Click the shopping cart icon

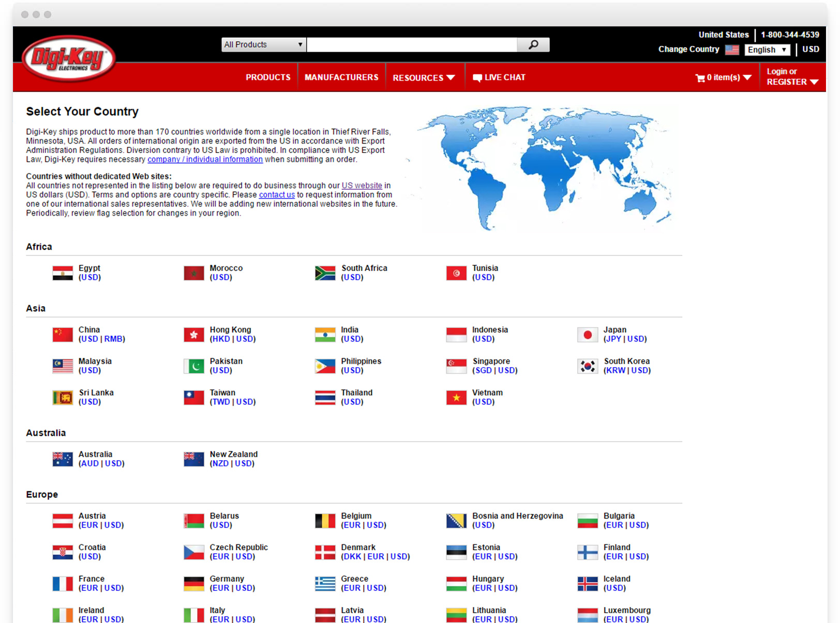point(700,78)
